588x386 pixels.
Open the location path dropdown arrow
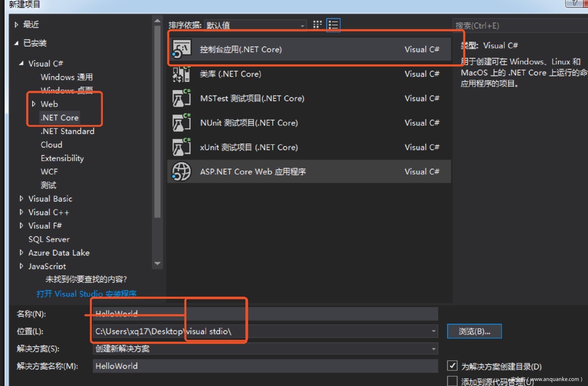click(433, 331)
